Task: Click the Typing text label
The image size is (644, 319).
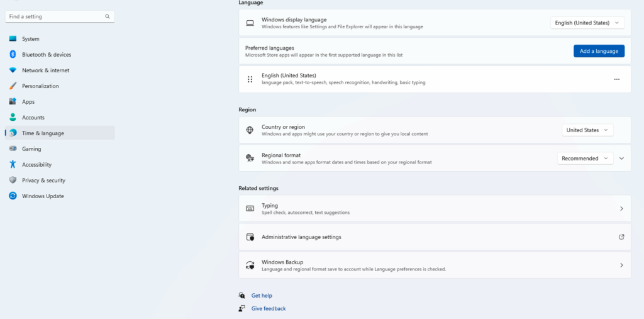Action: (270, 205)
